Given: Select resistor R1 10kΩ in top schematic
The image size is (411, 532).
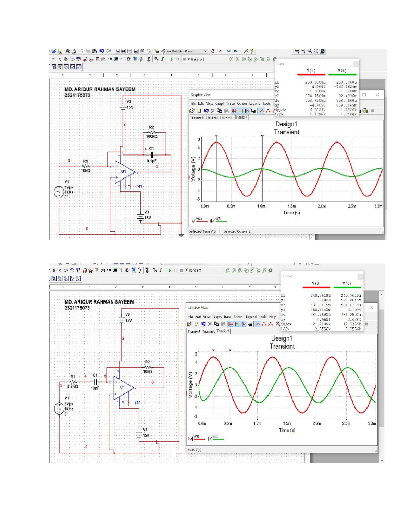Looking at the screenshot, I should [x=85, y=166].
